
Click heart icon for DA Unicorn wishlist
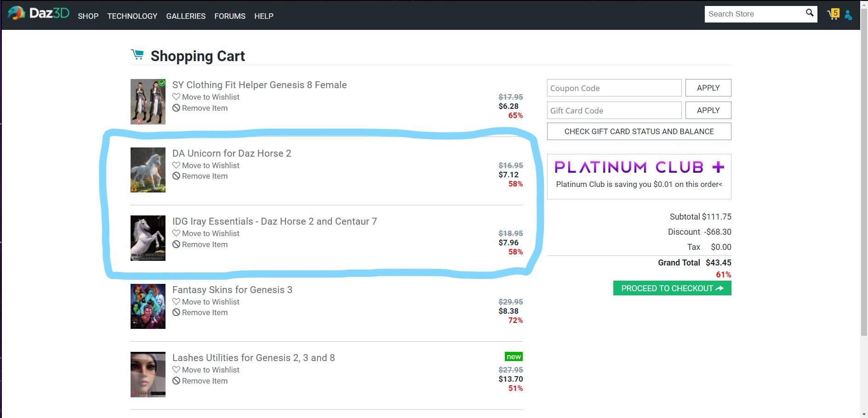(x=176, y=165)
